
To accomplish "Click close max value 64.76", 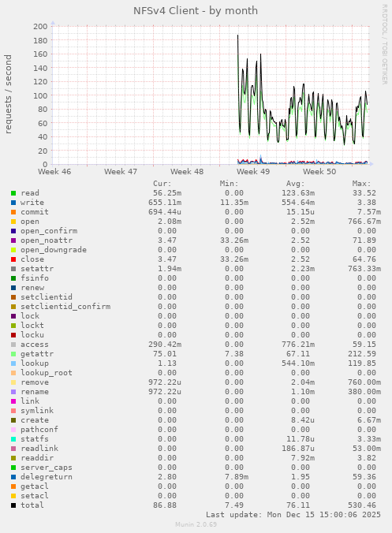I will click(x=364, y=259).
